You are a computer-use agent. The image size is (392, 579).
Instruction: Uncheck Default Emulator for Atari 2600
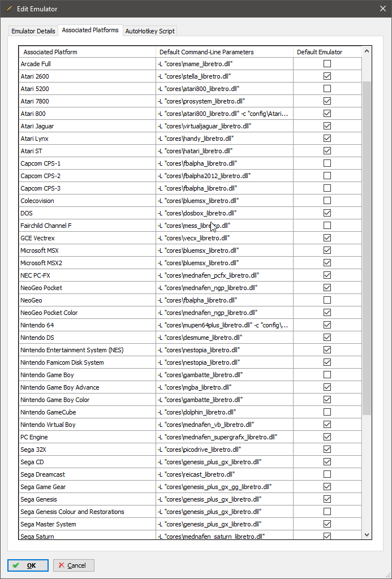tap(327, 76)
